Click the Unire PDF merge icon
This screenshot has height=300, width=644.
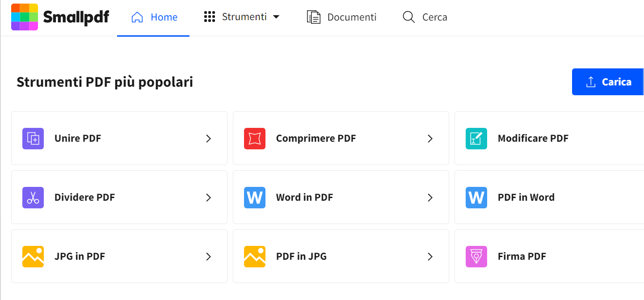33,139
